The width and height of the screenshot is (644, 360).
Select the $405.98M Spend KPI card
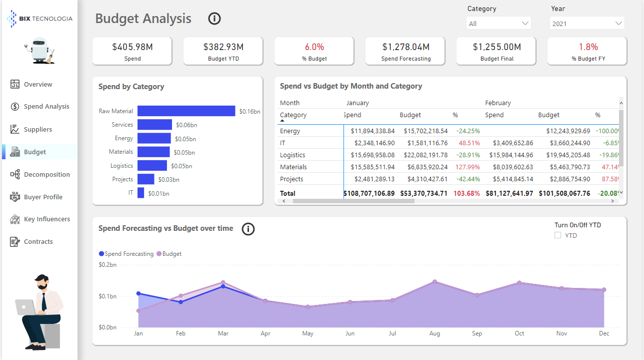coord(131,51)
